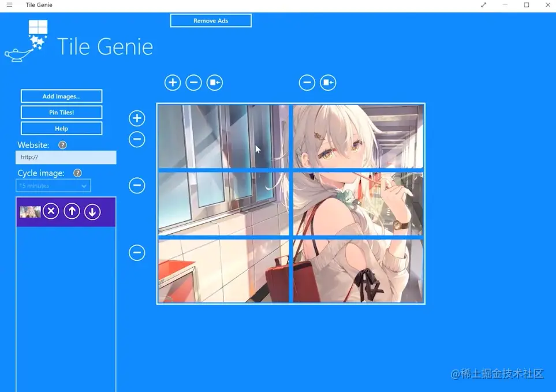Screen dimensions: 556x392
Task: Remove first column with minus icon
Action: pyautogui.click(x=193, y=83)
